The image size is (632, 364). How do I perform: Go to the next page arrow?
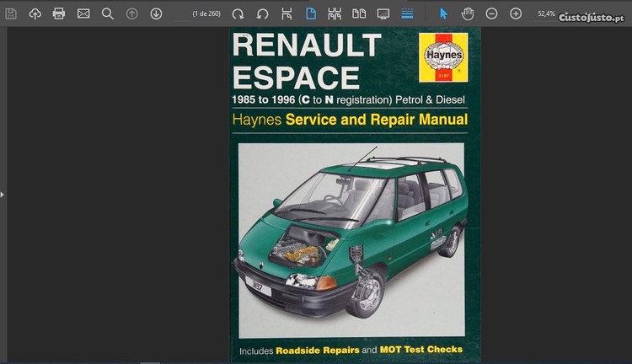tap(156, 13)
